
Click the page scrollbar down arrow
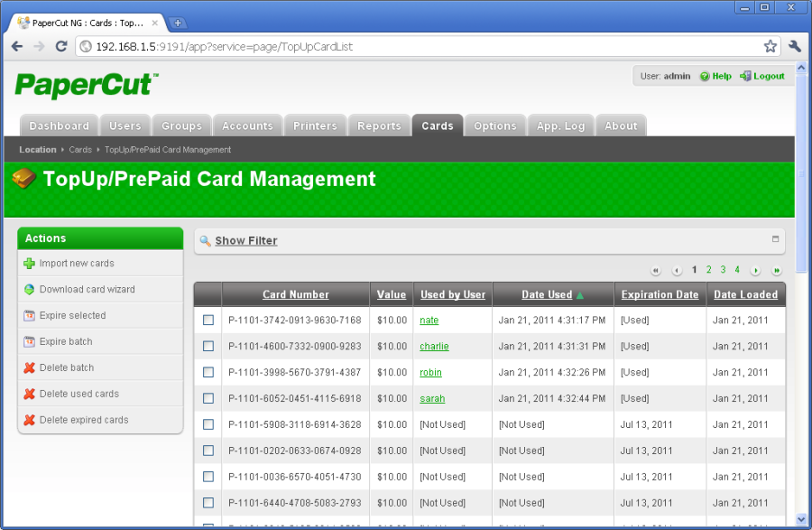coord(801,519)
